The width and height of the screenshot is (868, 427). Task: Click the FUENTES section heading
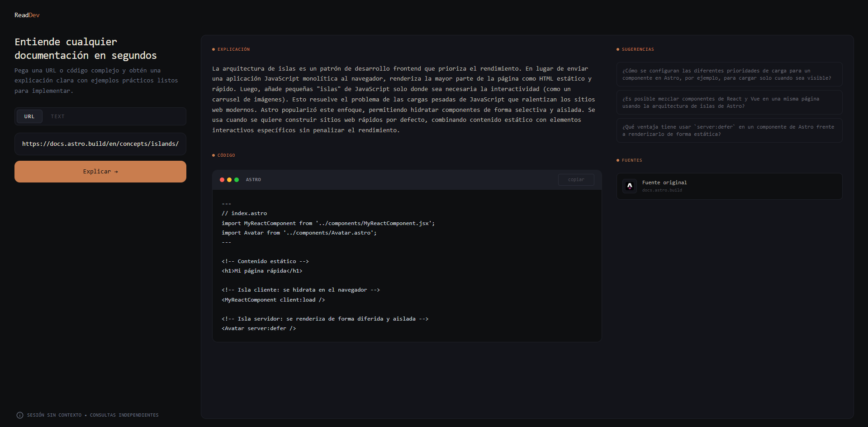point(632,160)
